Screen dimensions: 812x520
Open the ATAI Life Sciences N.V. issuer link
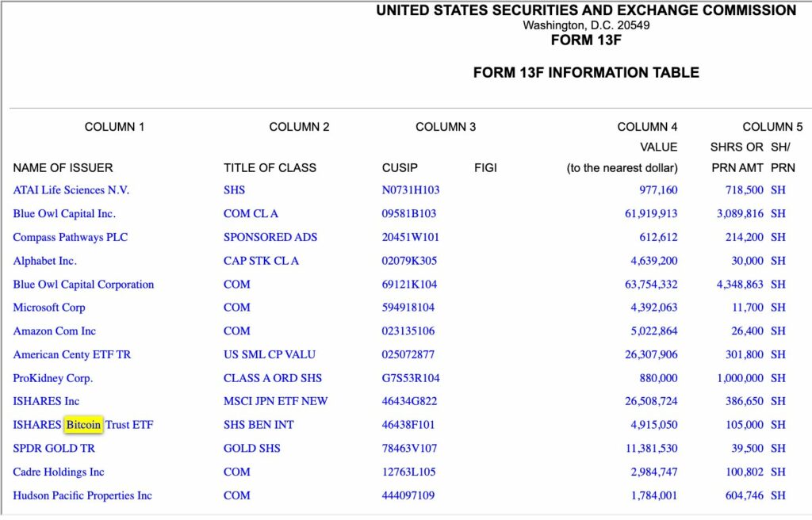(x=71, y=190)
